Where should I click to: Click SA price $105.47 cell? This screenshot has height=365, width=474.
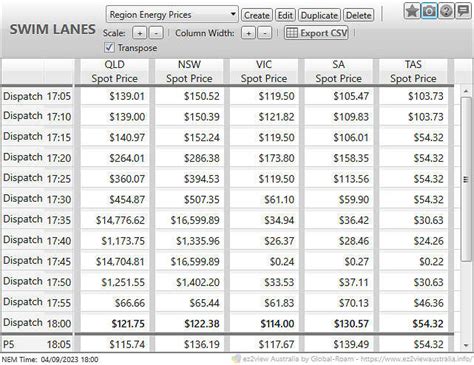point(339,96)
